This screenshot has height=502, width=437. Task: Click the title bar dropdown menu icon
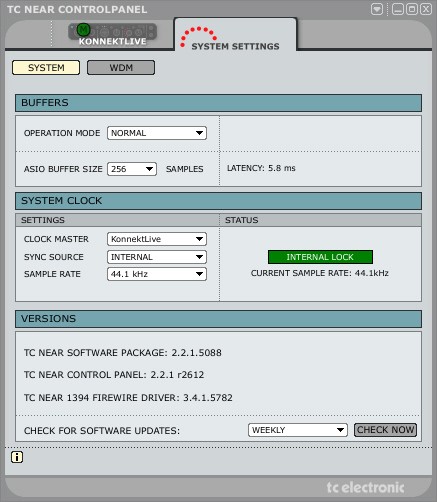click(377, 9)
